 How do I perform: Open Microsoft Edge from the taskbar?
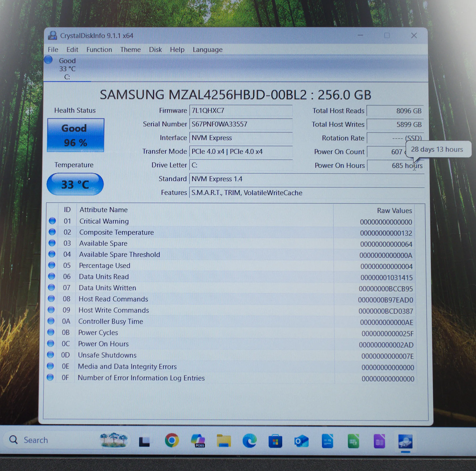click(250, 441)
